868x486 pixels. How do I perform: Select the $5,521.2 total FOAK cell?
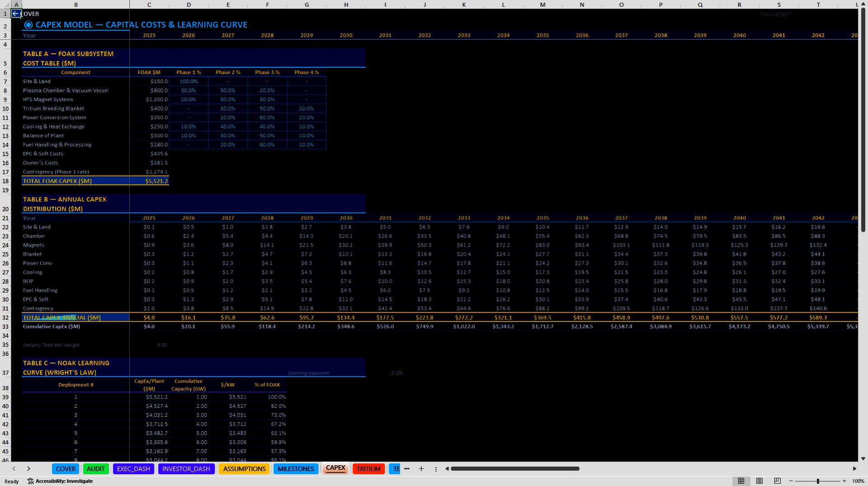(x=149, y=181)
